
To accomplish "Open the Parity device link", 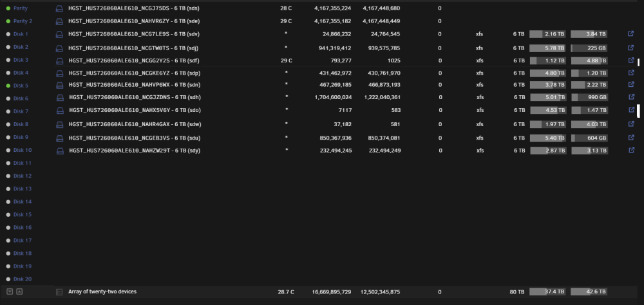I will [21, 8].
